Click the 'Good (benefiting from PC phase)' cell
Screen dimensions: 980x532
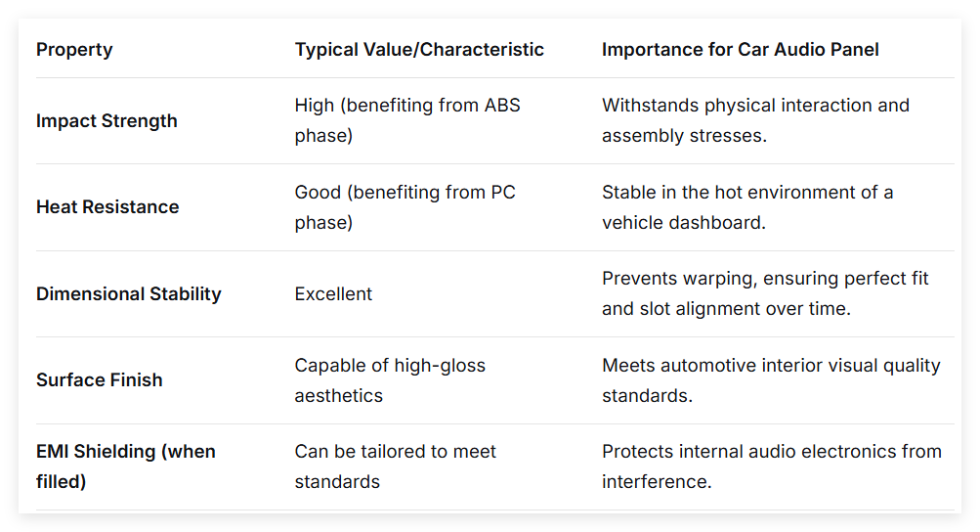(x=405, y=207)
